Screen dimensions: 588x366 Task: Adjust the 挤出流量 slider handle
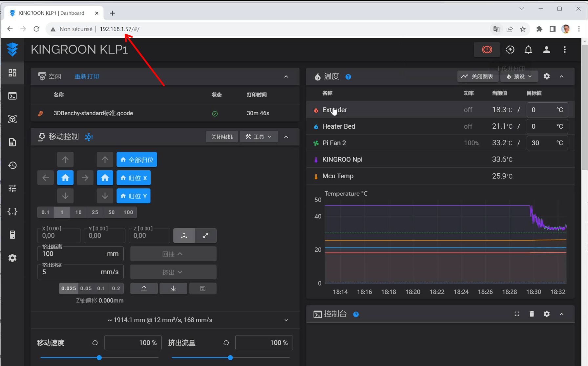tap(230, 358)
